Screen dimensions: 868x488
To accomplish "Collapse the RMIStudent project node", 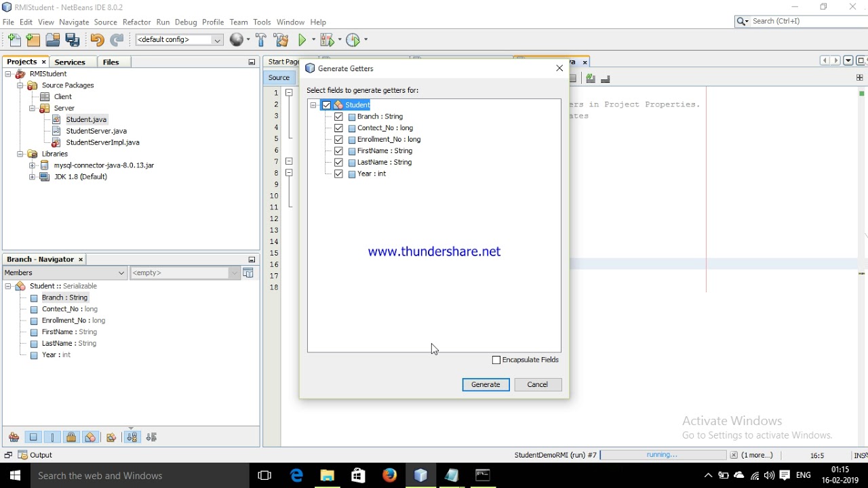I will (x=8, y=74).
